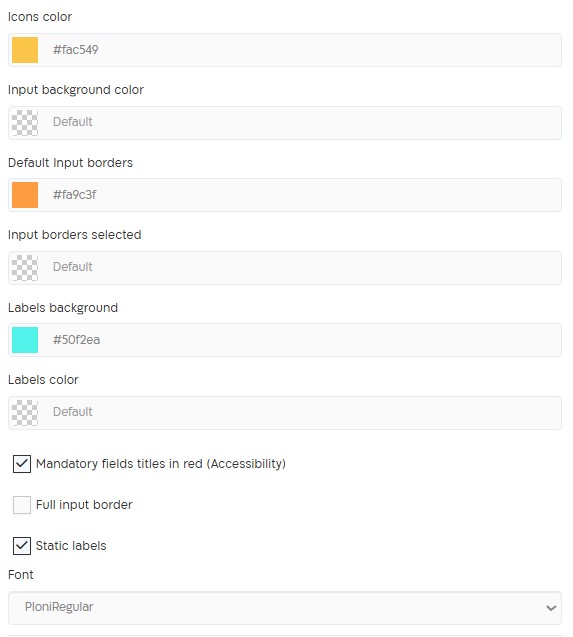Focus the Labels color Default field
The height and width of the screenshot is (637, 573).
301,413
